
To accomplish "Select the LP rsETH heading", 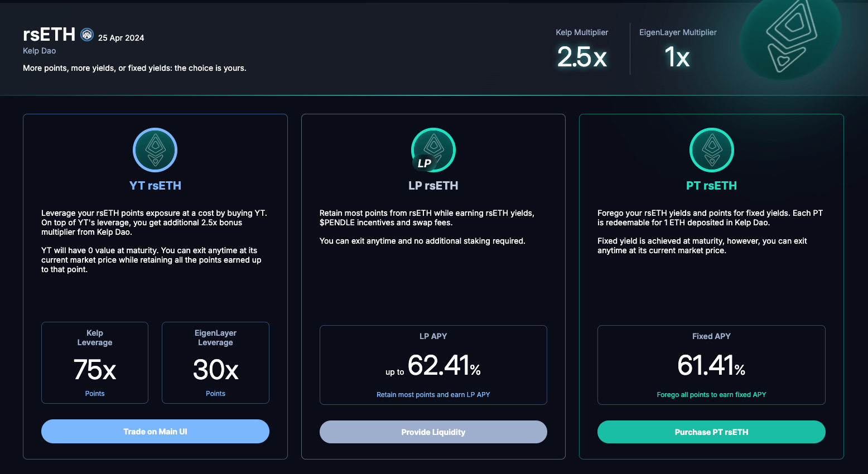I will point(433,186).
